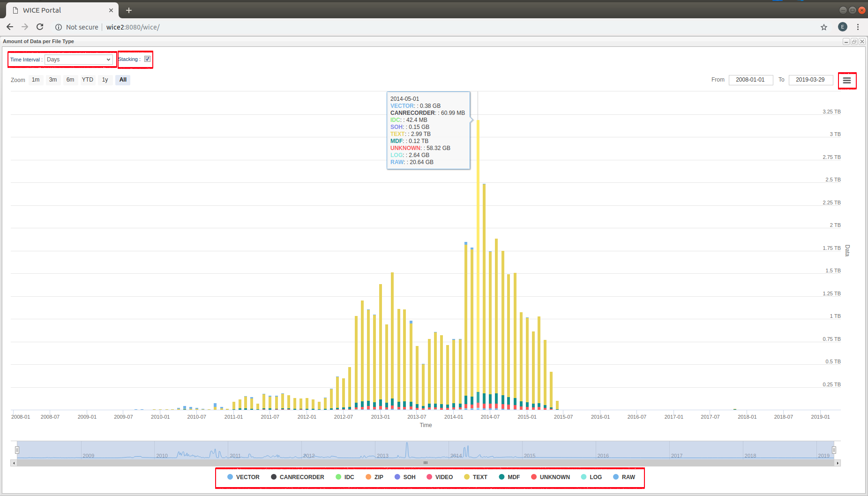Click the user profile avatar icon
The height and width of the screenshot is (496, 868).
coord(842,27)
